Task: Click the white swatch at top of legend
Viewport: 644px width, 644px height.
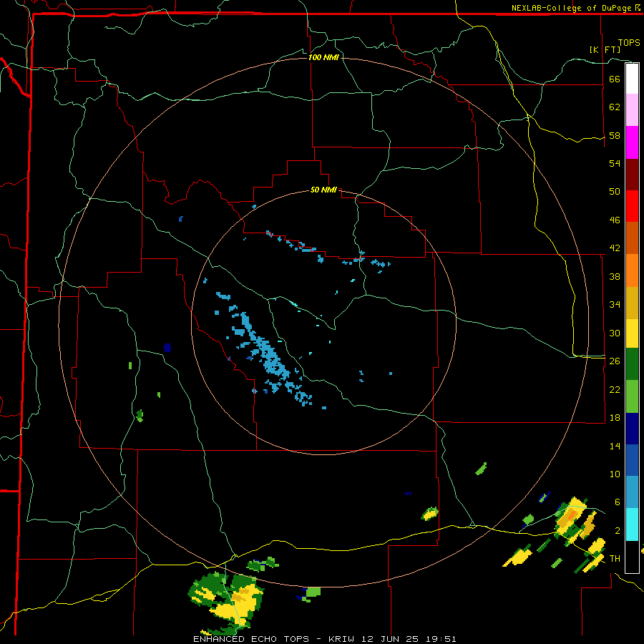Action: pyautogui.click(x=632, y=79)
